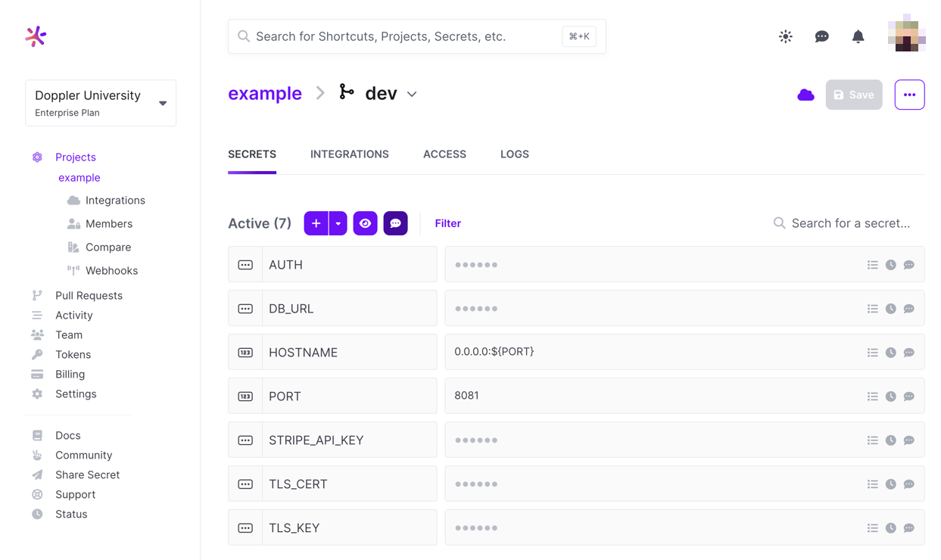This screenshot has height=560, width=941.
Task: Open Docs link
Action: 67,436
